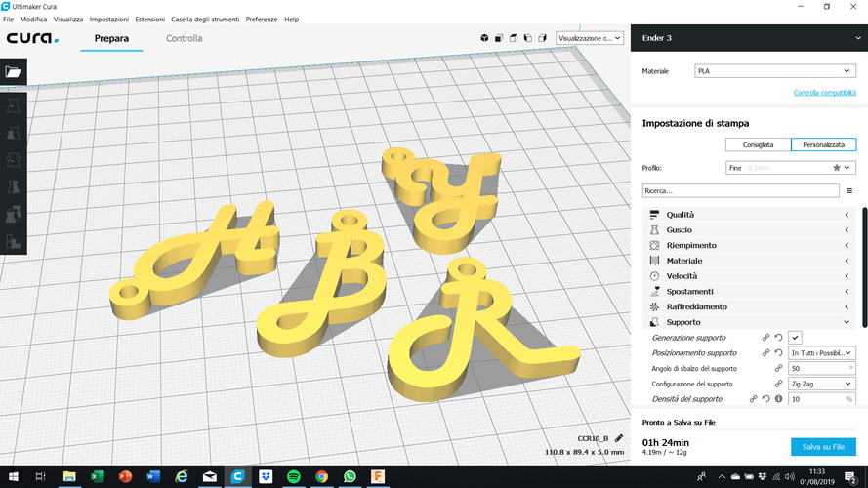Expand the Materiale settings category
The image size is (868, 488).
pyautogui.click(x=751, y=261)
